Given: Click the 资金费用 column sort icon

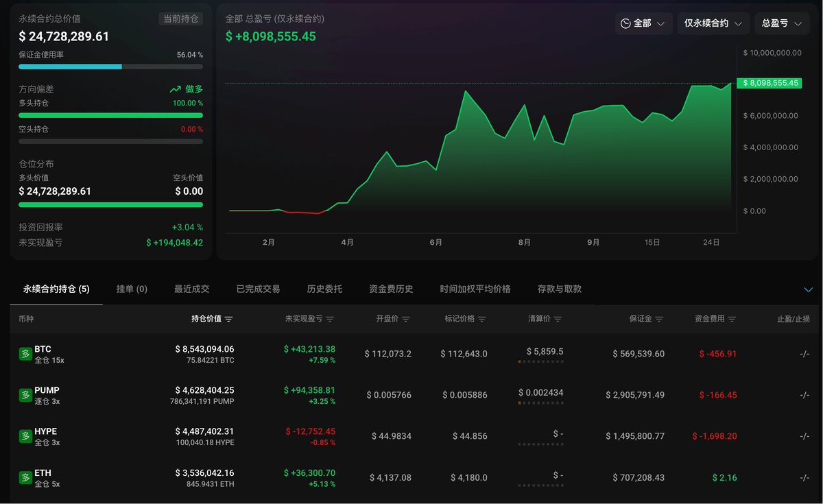Looking at the screenshot, I should (732, 319).
